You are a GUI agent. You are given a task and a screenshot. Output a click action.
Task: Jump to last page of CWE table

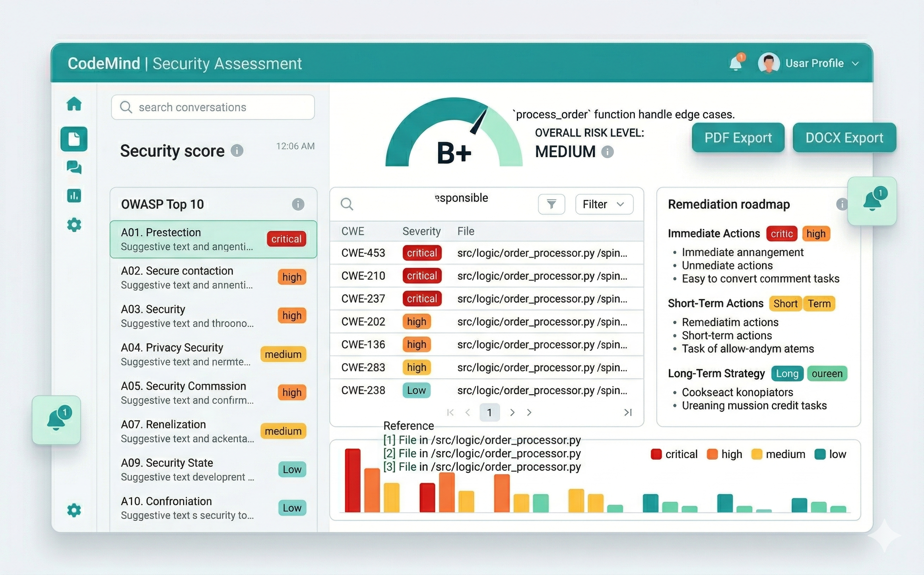[x=628, y=412]
